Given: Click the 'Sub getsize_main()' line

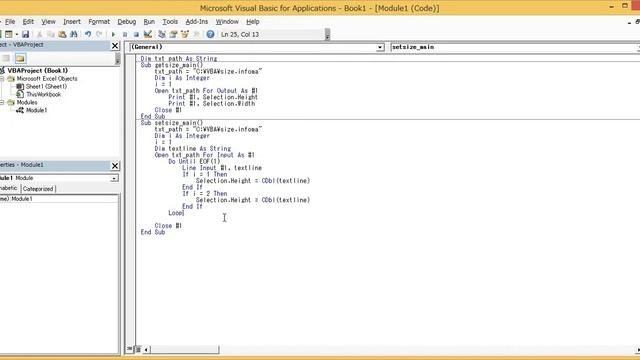Looking at the screenshot, I should tap(171, 65).
